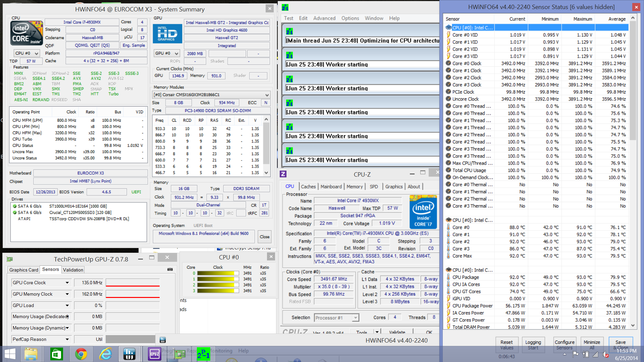Click the Minimize All button

click(x=592, y=345)
